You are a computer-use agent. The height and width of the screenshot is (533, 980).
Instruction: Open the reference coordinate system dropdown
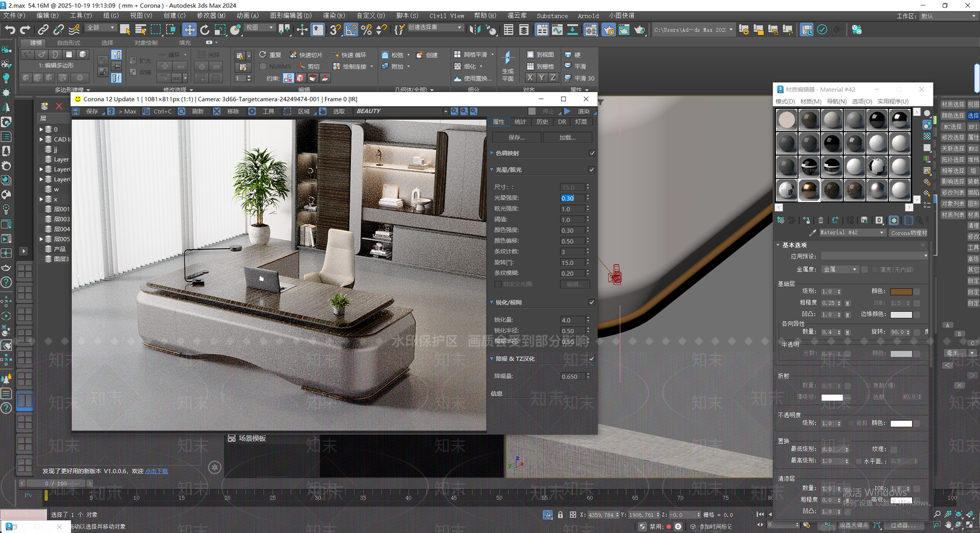coord(260,28)
